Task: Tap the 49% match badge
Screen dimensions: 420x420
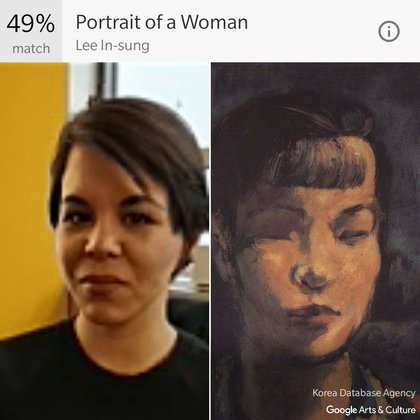Action: [x=31, y=31]
